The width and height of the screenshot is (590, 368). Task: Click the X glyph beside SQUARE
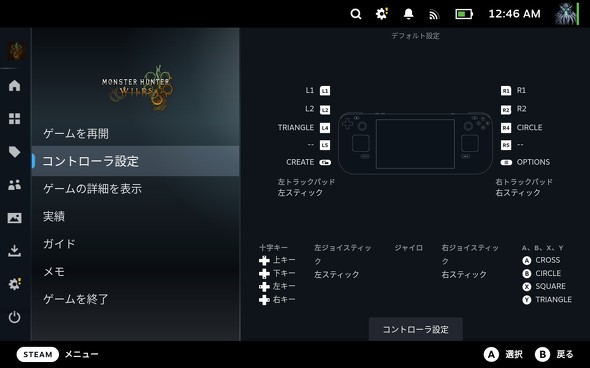[527, 287]
